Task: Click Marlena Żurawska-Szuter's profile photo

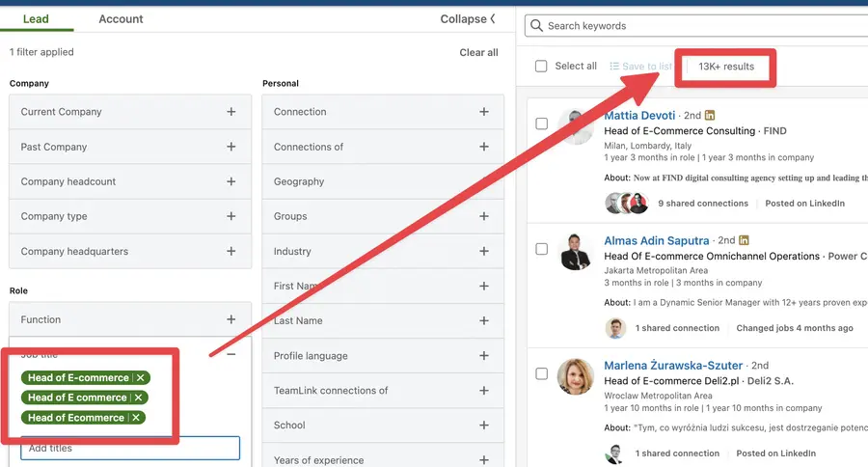Action: click(x=576, y=376)
